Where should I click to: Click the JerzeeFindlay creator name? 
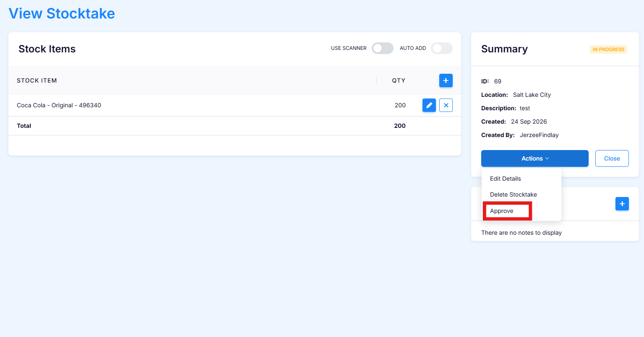pos(539,135)
